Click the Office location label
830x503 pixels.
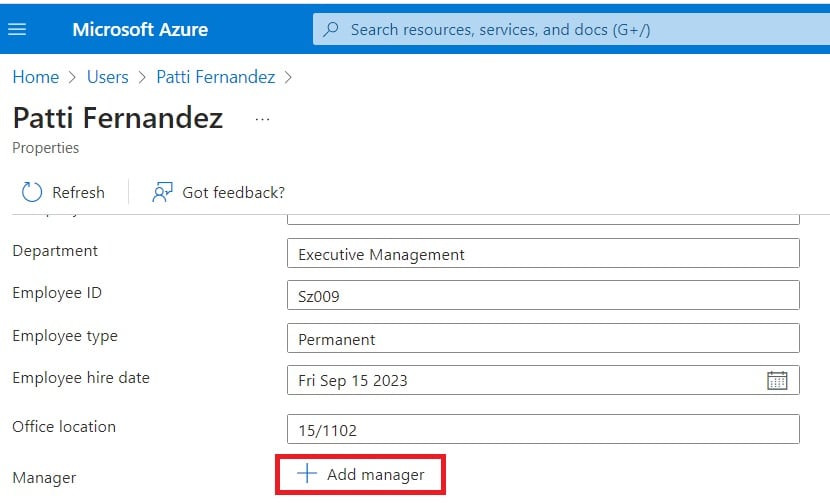coord(64,427)
